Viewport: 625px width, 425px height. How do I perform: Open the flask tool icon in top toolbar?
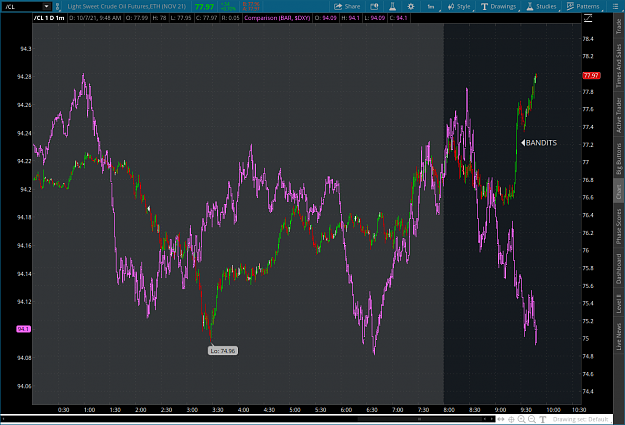[392, 6]
